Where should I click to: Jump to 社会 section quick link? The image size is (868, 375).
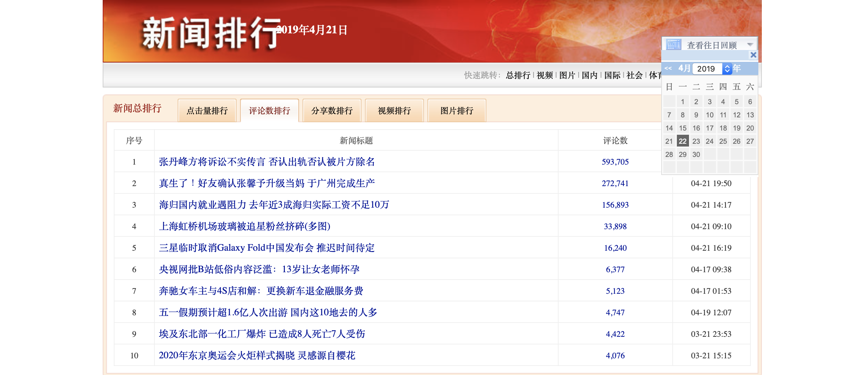click(635, 75)
